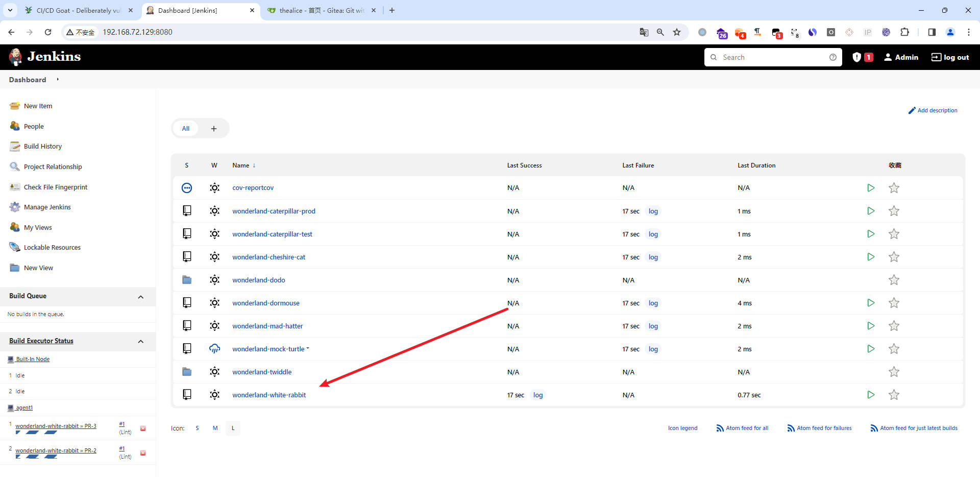
Task: Start build for wonderland-mock-turtle
Action: [x=871, y=349]
